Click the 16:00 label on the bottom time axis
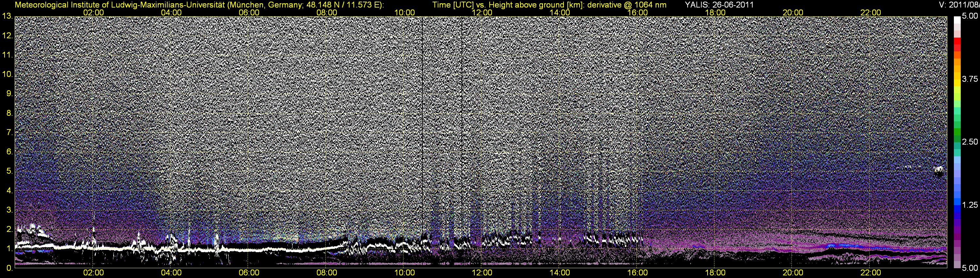Screen dimensions: 980x278 tap(638, 273)
